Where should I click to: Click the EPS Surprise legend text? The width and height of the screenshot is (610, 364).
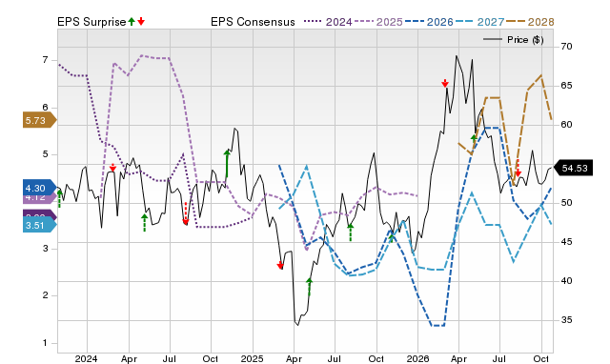coord(91,22)
